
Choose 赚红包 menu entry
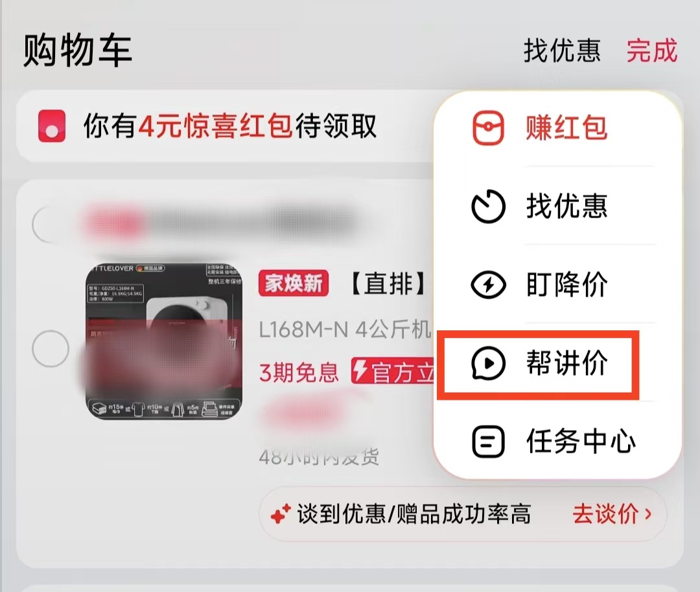pyautogui.click(x=558, y=128)
